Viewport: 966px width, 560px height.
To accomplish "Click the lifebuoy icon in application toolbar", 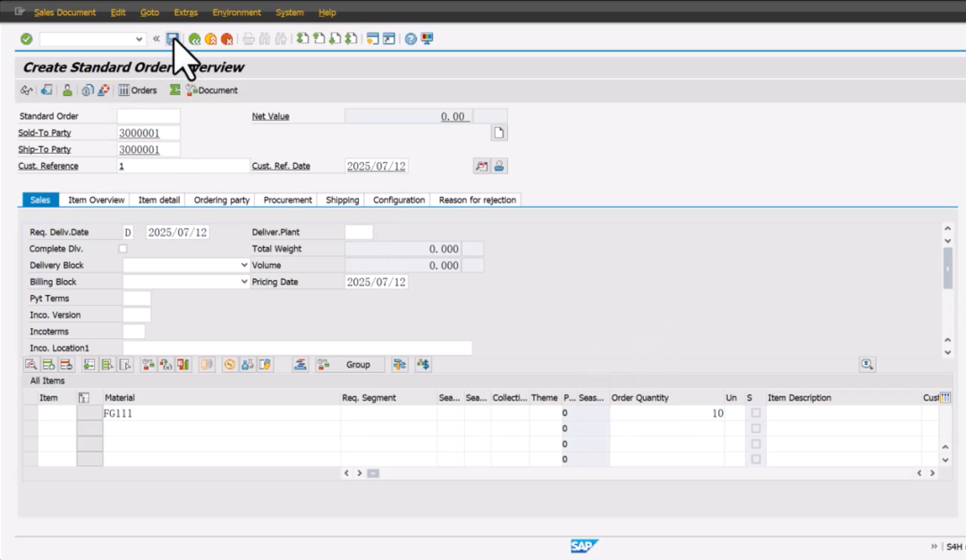I will tap(104, 90).
